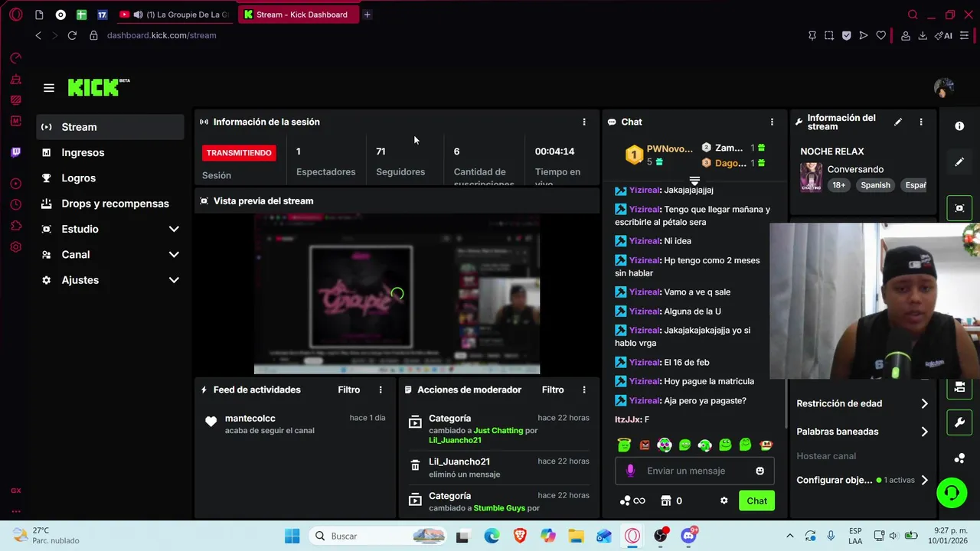Go back in browser history
The width and height of the screenshot is (980, 551).
[38, 35]
